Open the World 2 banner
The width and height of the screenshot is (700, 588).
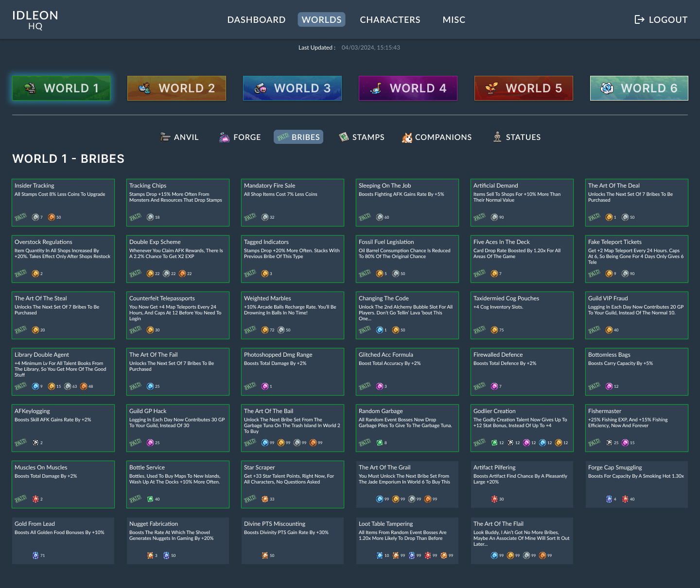[x=176, y=88]
